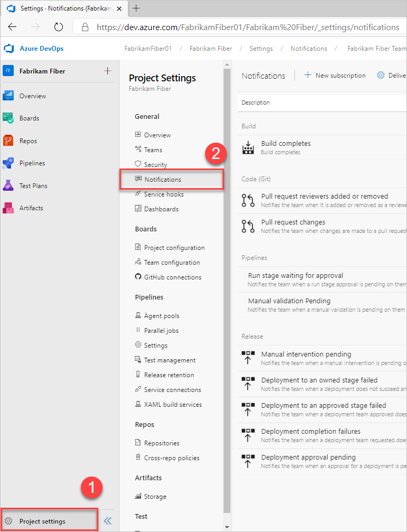Screen dimensions: 407x532
Task: Open the Boards hub icon
Action: 8,118
